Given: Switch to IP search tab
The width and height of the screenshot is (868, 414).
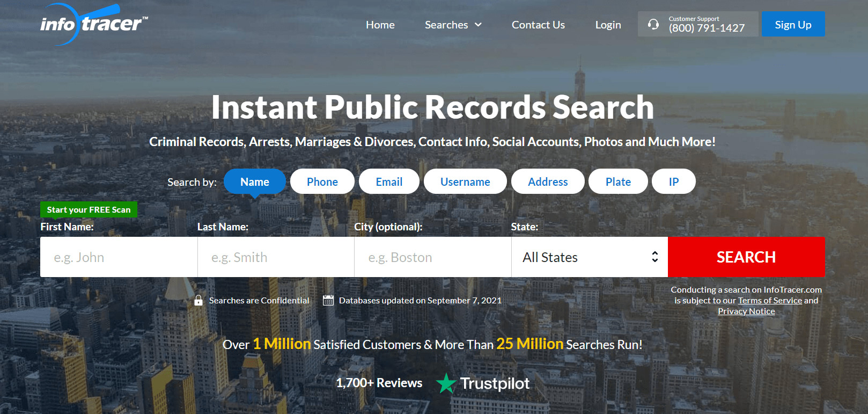Looking at the screenshot, I should pos(674,181).
